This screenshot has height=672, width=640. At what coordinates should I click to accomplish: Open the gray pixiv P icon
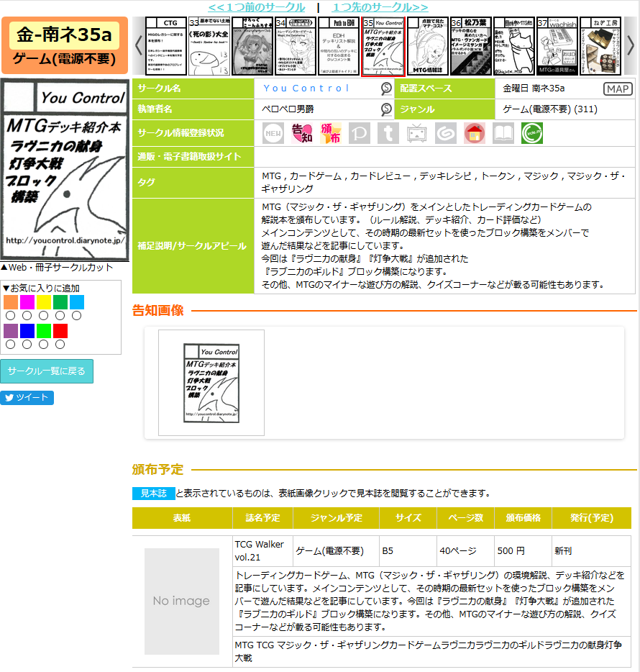coord(360,133)
